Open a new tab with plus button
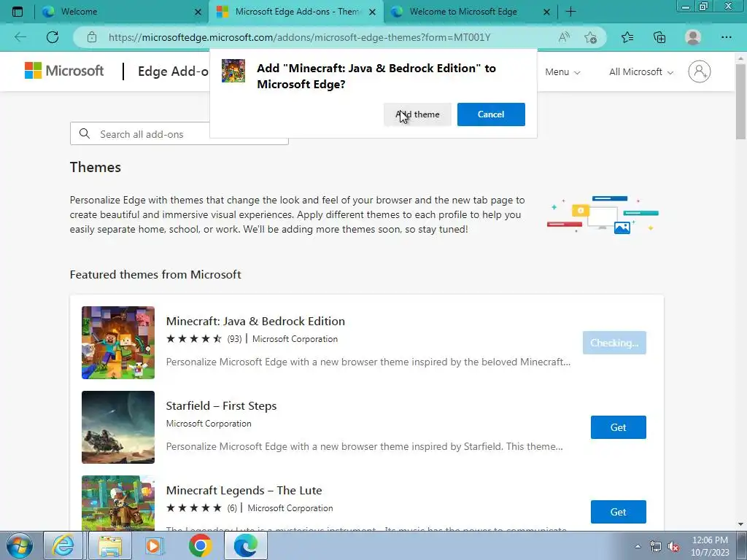The height and width of the screenshot is (560, 747). (570, 12)
